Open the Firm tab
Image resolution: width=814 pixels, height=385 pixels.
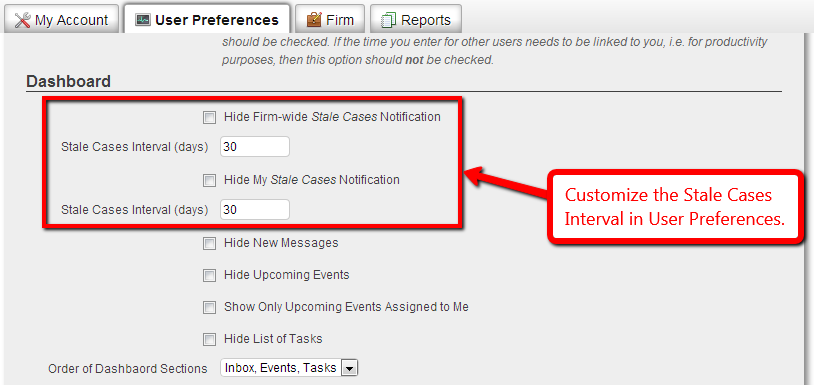pyautogui.click(x=330, y=19)
